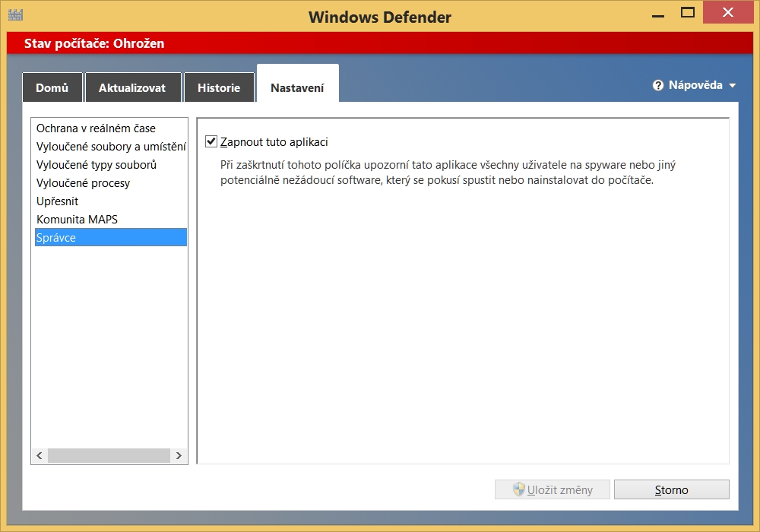Click the question mark help icon
The width and height of the screenshot is (760, 532).
tap(657, 85)
